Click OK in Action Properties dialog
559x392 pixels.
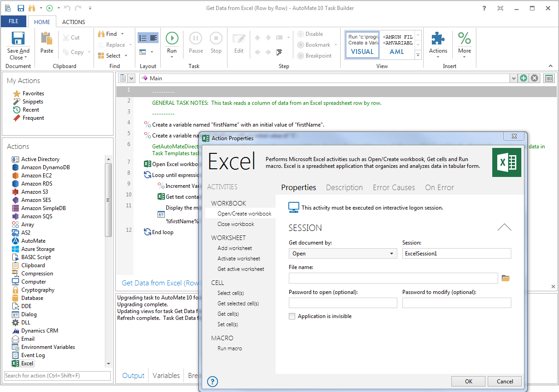pos(469,382)
